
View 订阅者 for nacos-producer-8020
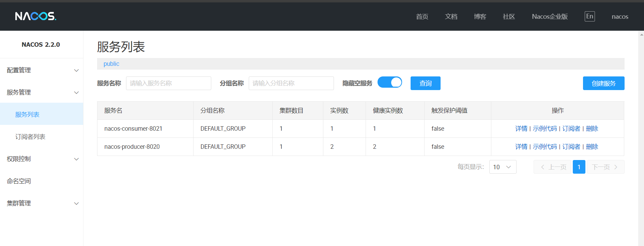coord(571,147)
